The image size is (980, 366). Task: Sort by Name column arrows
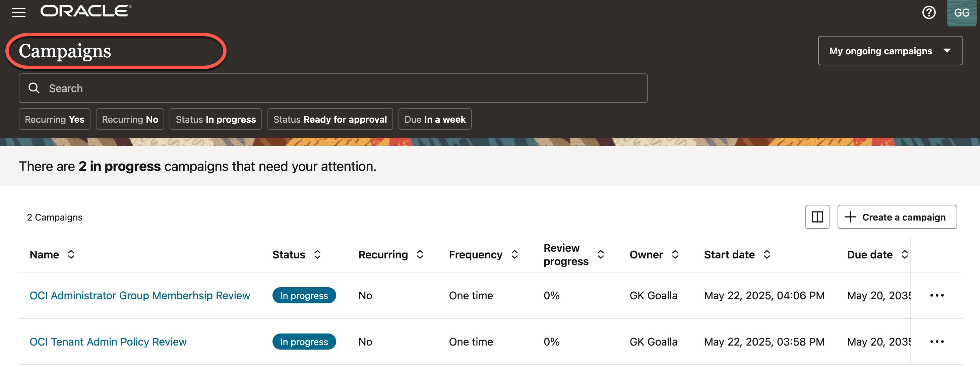click(71, 254)
